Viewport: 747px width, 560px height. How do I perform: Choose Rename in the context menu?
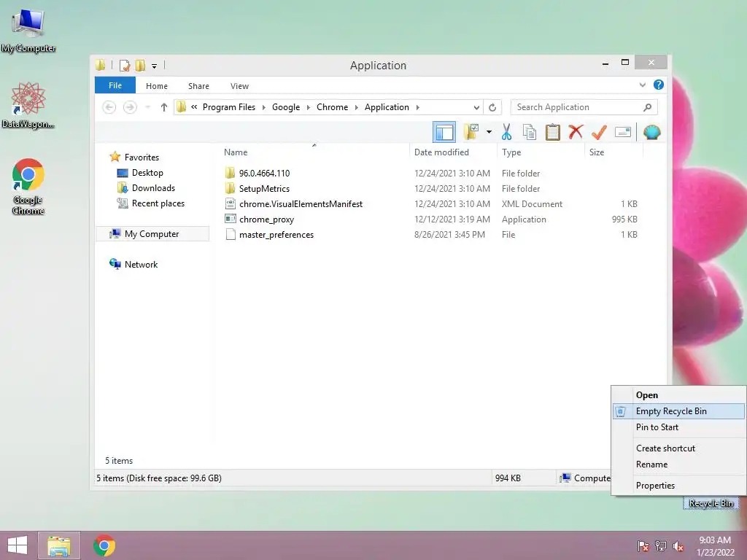(x=679, y=464)
